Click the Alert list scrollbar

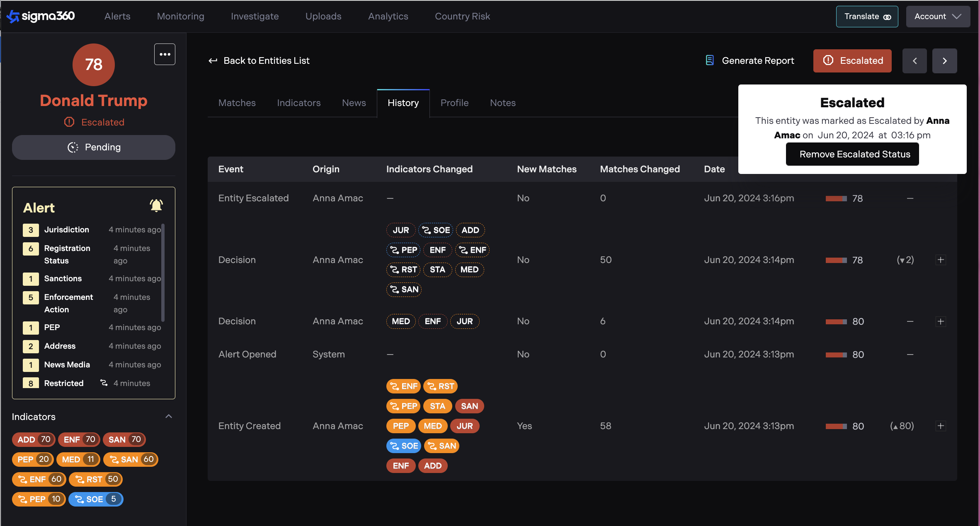(163, 273)
